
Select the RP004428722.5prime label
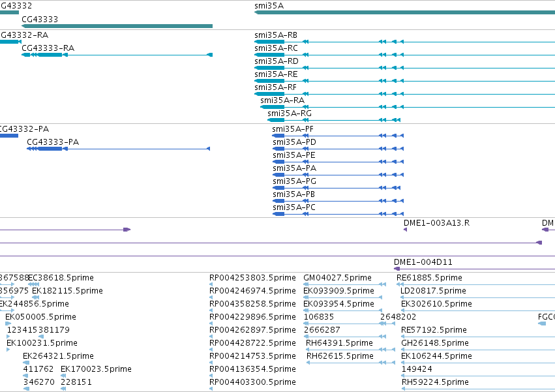coord(252,343)
